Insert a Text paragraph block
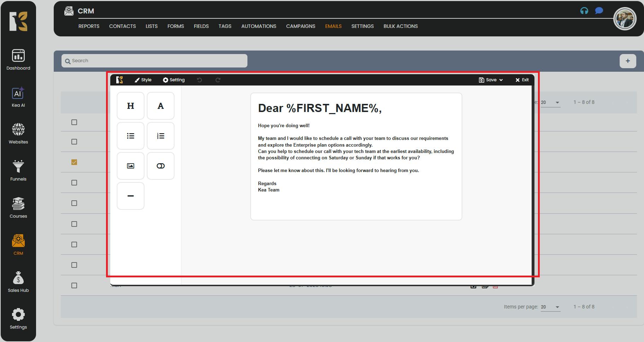Viewport: 644px width, 342px height. click(160, 106)
